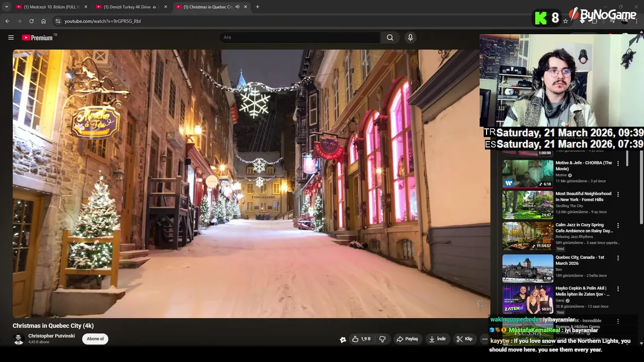Open more actions three-dot menu under video
This screenshot has height=362, width=644.
pyautogui.click(x=485, y=339)
